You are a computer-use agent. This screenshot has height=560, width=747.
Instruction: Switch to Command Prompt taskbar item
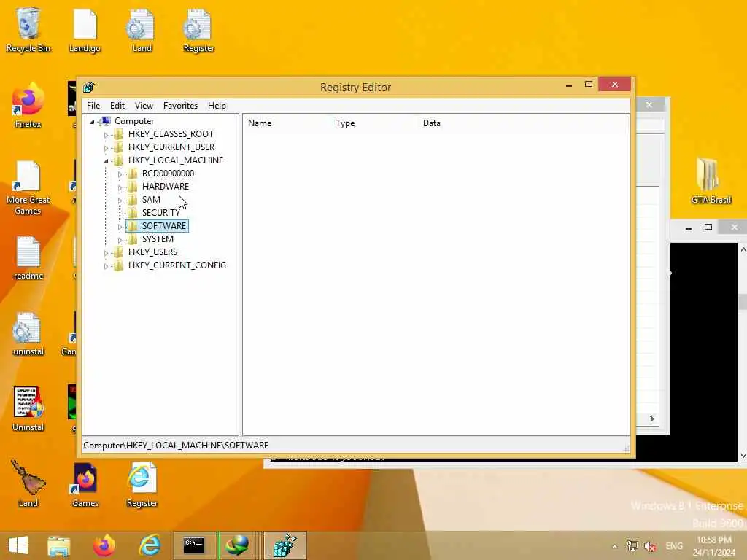point(194,545)
